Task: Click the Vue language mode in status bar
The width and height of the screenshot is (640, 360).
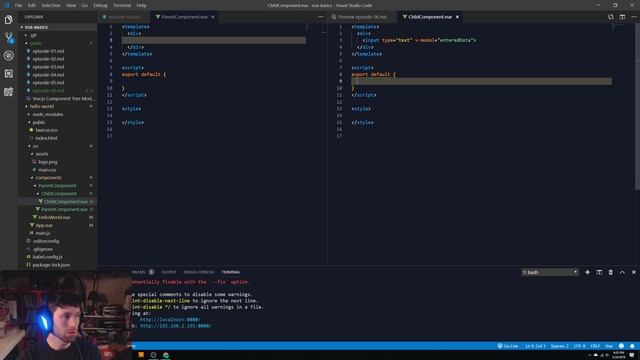Action: [609, 346]
